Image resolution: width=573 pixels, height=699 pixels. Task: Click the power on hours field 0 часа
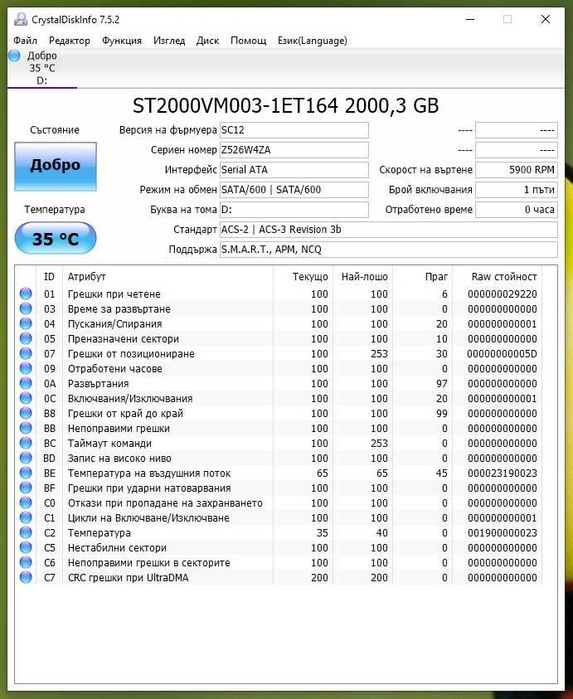(516, 210)
